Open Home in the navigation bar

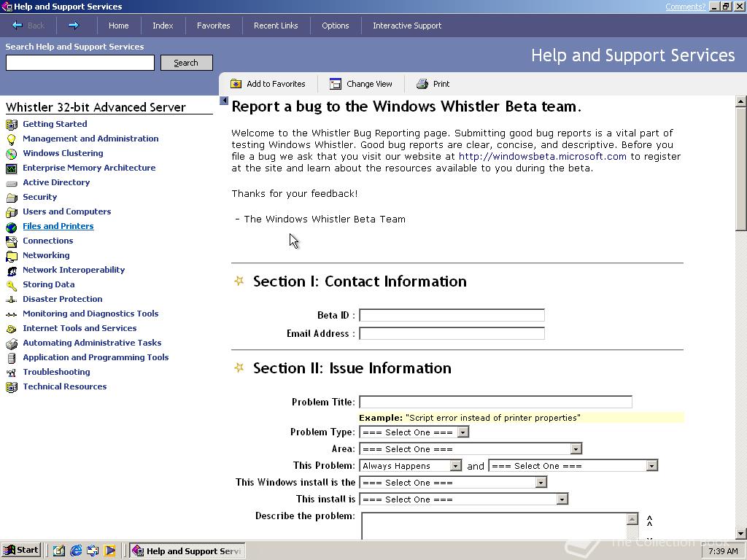coord(119,26)
